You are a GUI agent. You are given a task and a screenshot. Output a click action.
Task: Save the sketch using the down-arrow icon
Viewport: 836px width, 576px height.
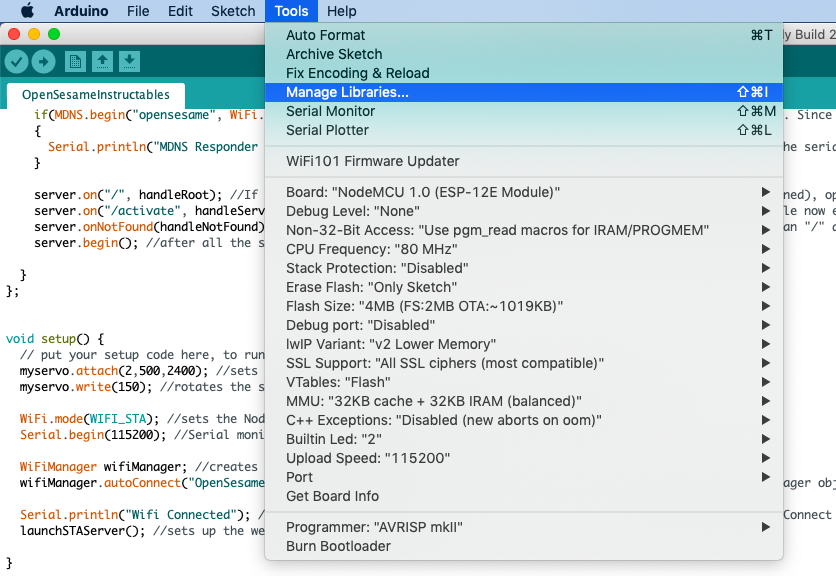point(130,61)
